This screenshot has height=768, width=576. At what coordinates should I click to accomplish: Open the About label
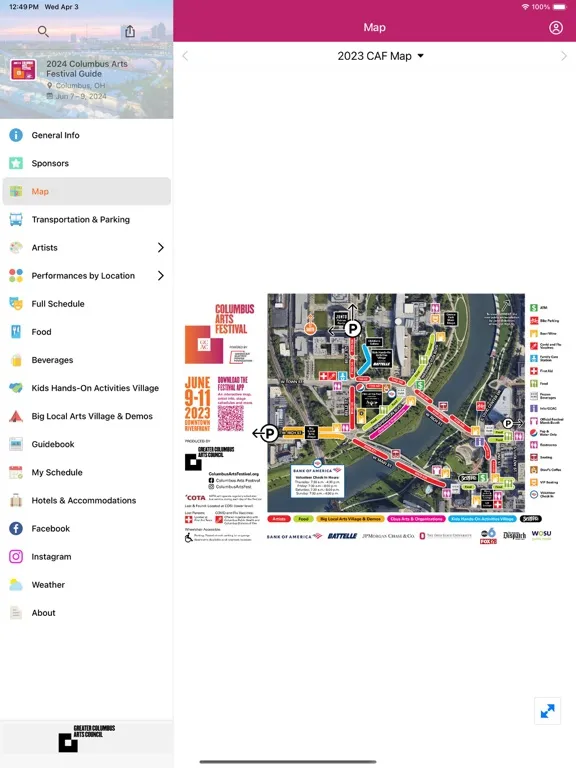point(43,613)
